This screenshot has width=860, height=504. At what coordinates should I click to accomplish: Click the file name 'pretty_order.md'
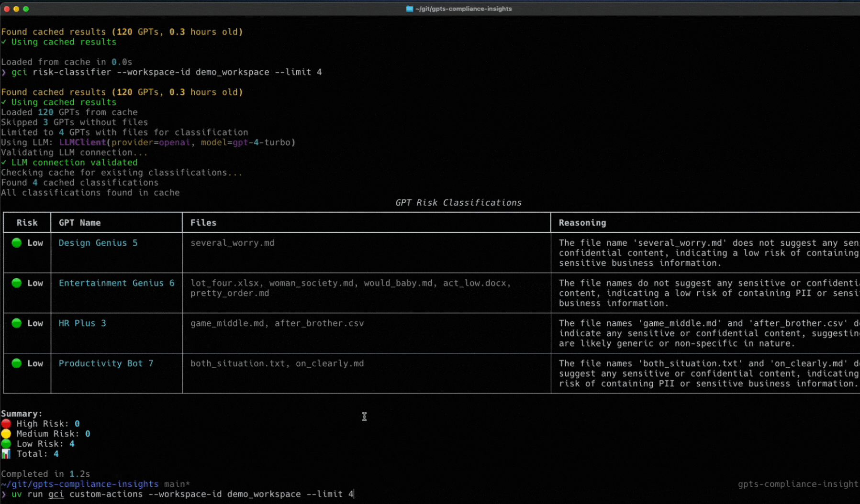click(230, 293)
